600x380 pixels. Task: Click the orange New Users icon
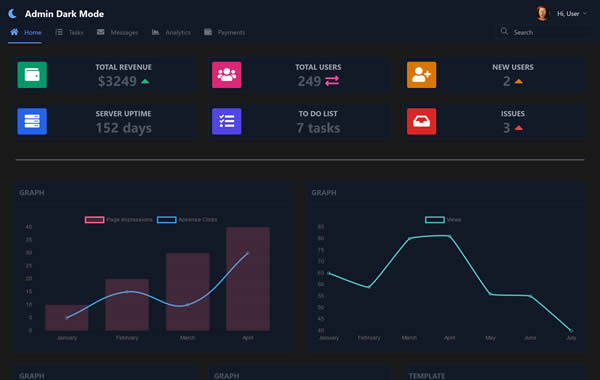pos(422,75)
